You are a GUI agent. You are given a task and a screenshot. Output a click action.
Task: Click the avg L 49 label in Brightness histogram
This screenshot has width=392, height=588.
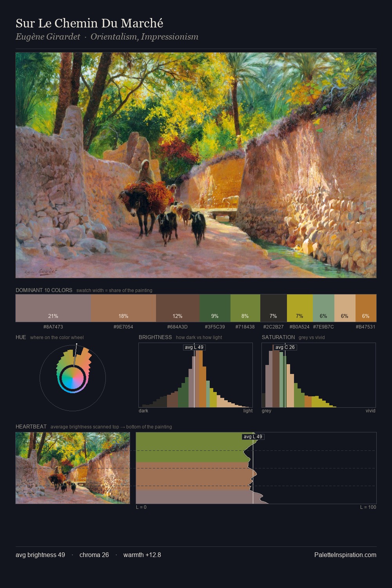(x=194, y=347)
